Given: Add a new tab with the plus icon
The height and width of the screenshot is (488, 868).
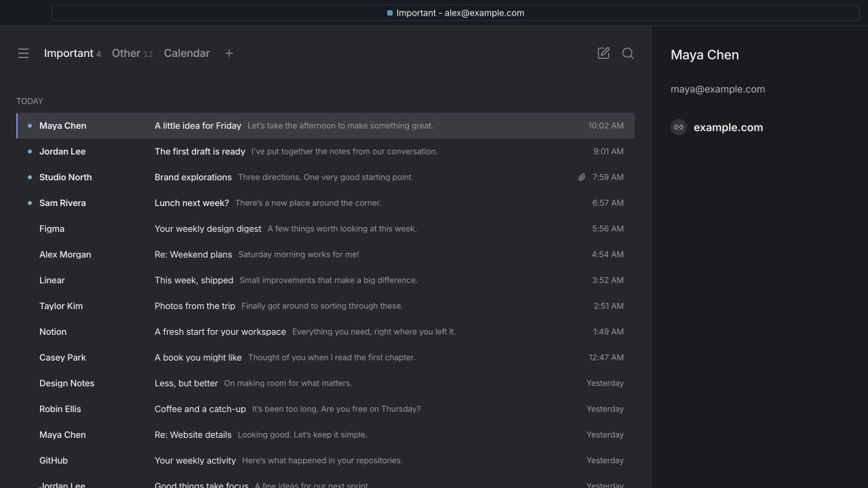Looking at the screenshot, I should pyautogui.click(x=229, y=53).
